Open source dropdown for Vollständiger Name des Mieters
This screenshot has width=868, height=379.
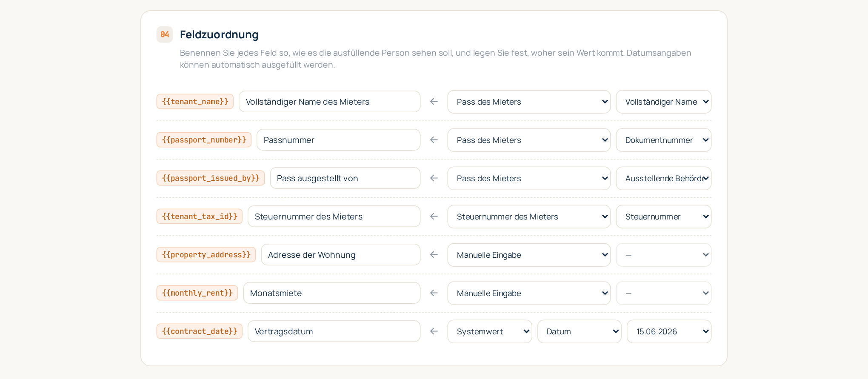coord(529,102)
